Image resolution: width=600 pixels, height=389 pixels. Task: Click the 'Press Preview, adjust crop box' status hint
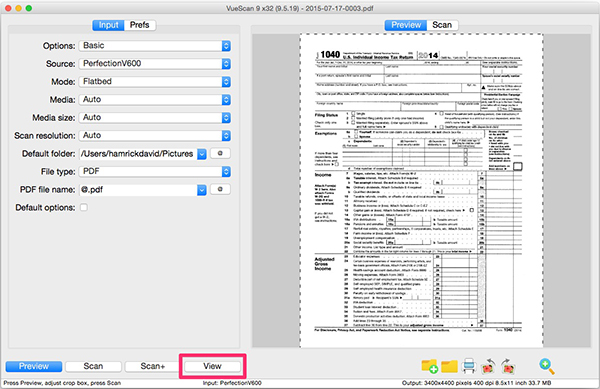point(62,383)
